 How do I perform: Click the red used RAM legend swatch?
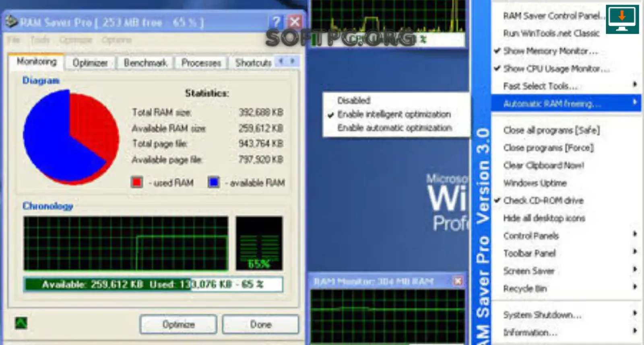[137, 182]
